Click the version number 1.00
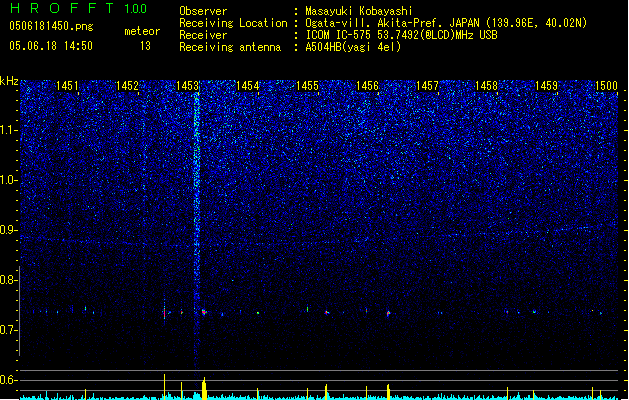 (x=136, y=9)
